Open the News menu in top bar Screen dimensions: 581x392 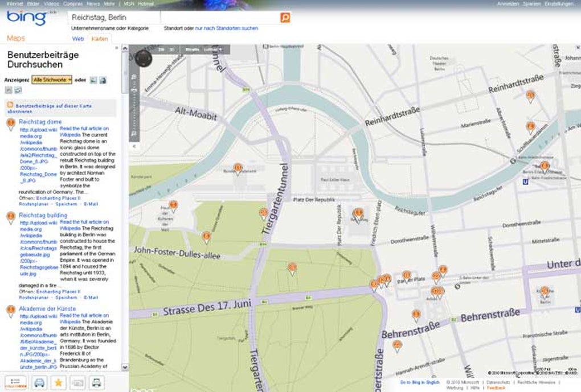(93, 4)
